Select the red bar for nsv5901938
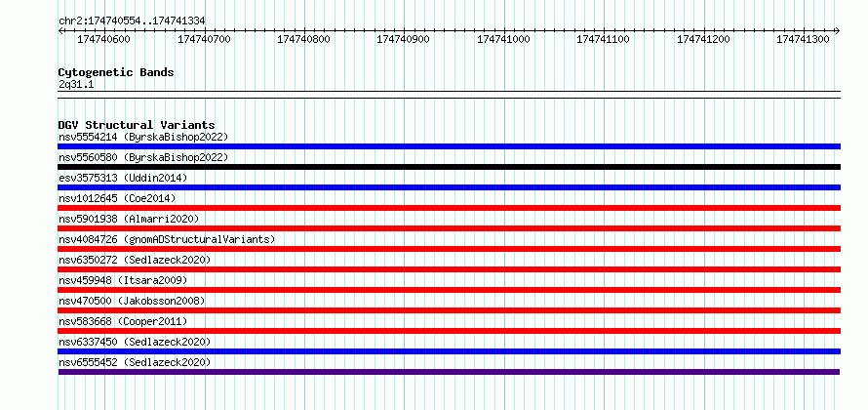The image size is (868, 410). point(449,228)
